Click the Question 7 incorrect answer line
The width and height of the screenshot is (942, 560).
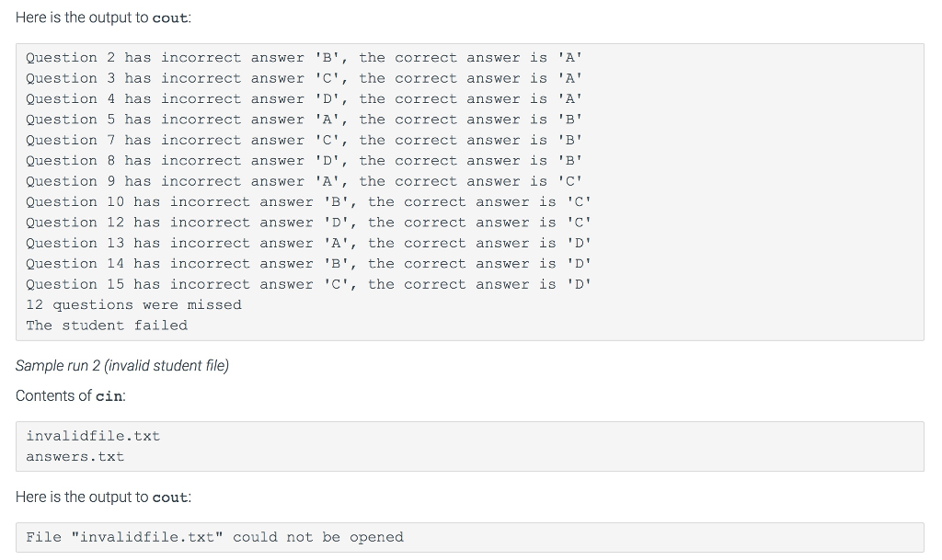click(304, 140)
